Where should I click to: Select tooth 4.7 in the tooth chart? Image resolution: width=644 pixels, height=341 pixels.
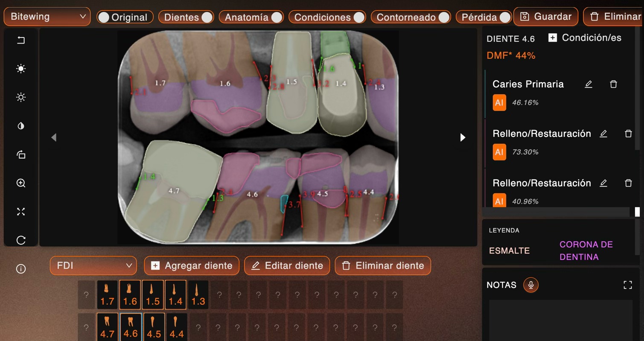click(107, 327)
